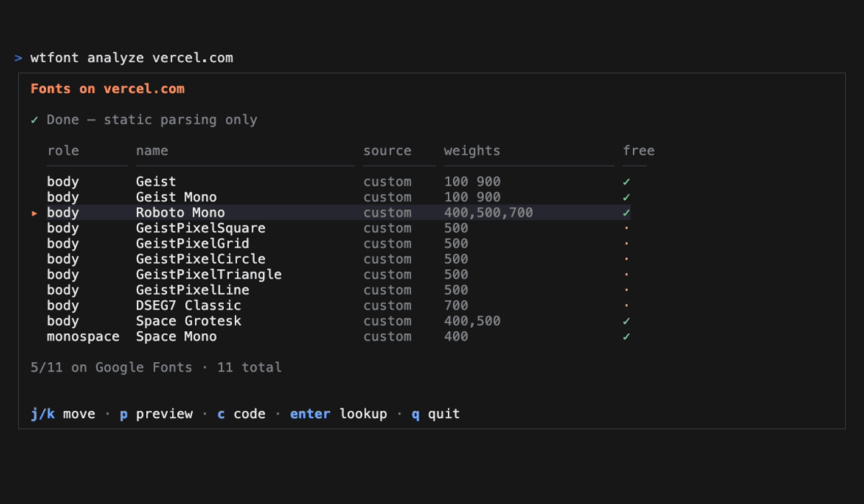This screenshot has width=864, height=504.
Task: Select the GeistPixelTriangle font name
Action: 209,274
